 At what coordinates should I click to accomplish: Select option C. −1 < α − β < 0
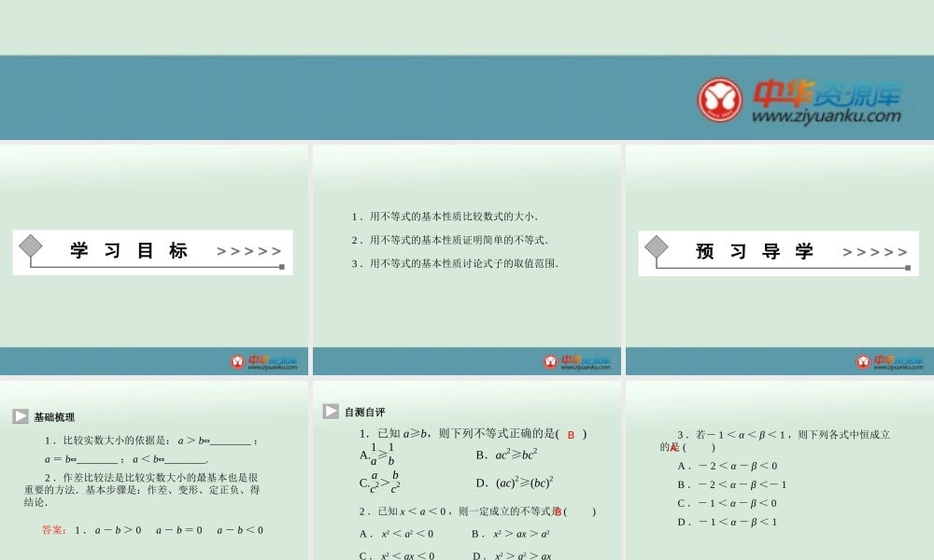(x=728, y=503)
